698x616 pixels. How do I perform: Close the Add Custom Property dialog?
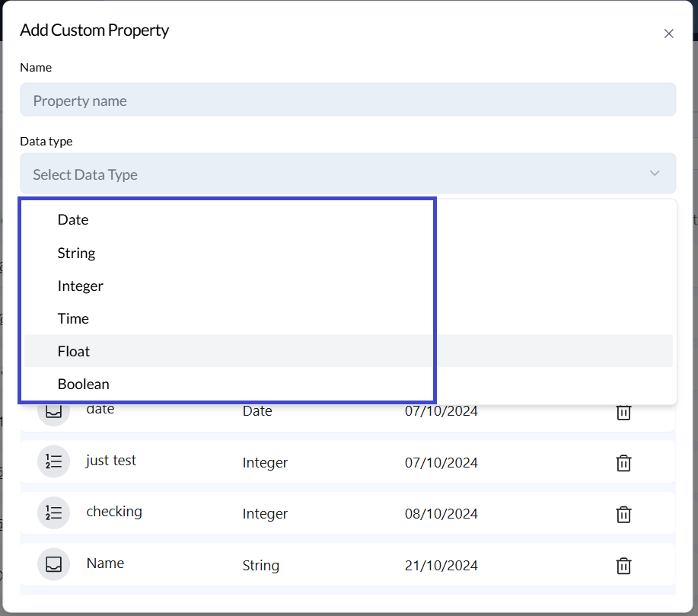[668, 34]
